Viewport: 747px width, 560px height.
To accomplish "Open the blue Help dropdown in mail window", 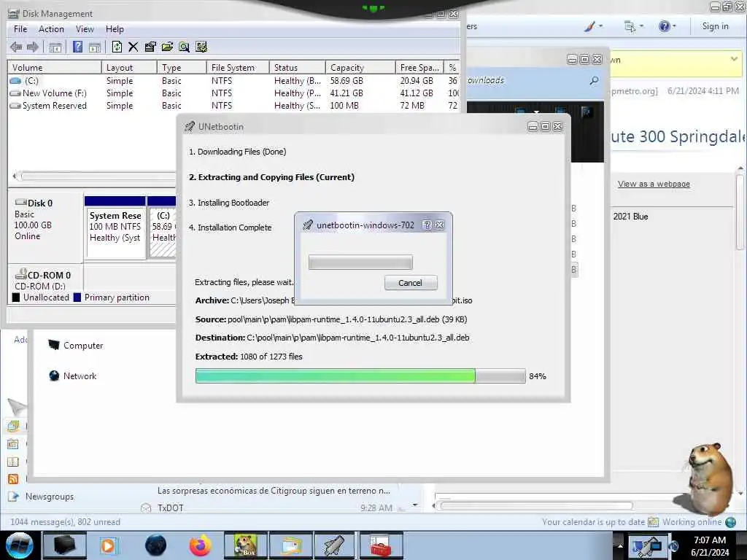I will [x=667, y=26].
